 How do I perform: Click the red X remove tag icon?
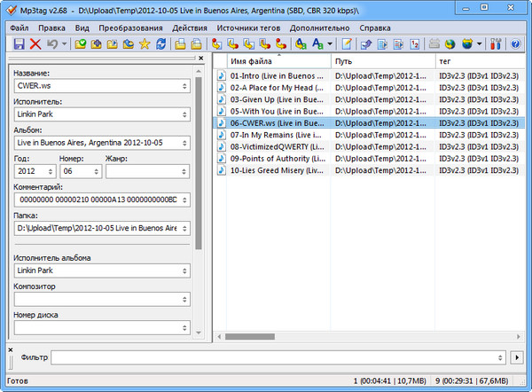point(35,43)
